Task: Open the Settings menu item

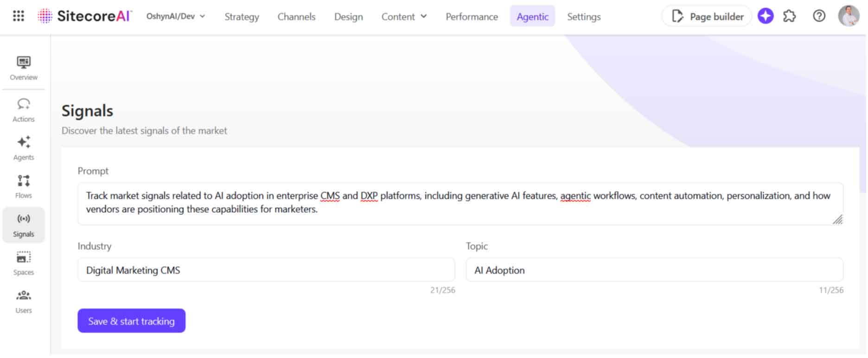Action: tap(584, 17)
